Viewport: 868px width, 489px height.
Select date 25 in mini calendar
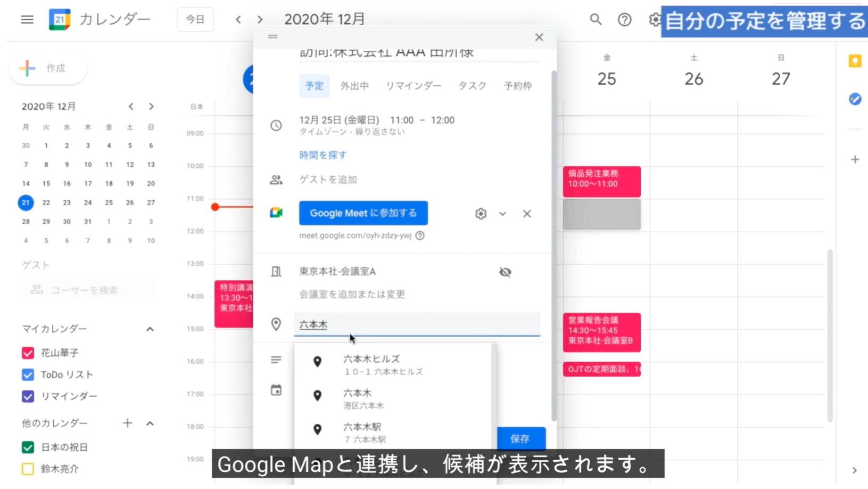pos(109,202)
